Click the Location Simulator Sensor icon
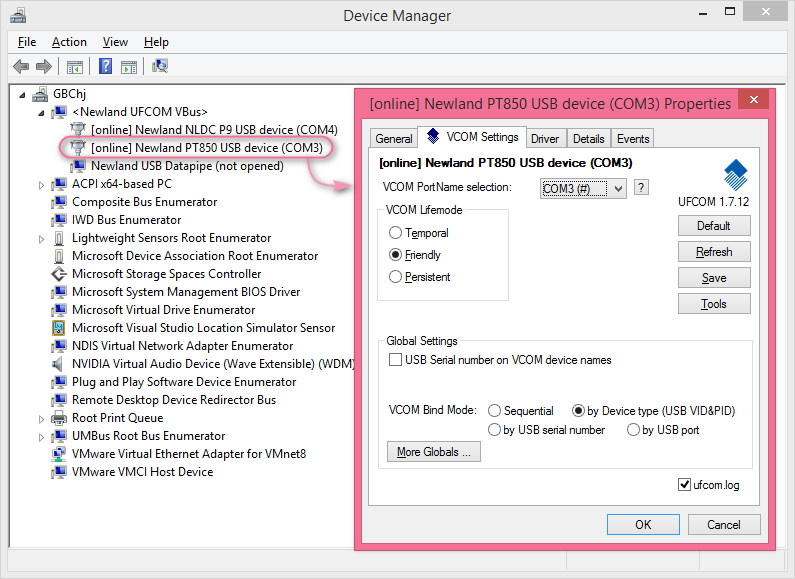Viewport: 795px width, 579px height. [59, 328]
